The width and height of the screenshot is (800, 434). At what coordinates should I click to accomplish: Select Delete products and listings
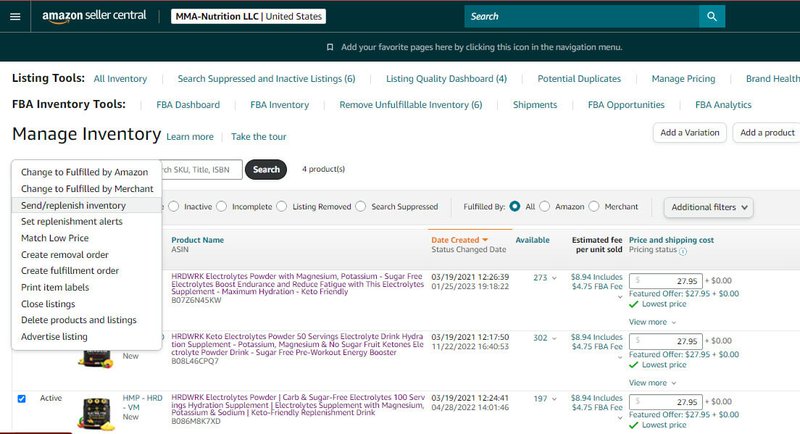(79, 320)
